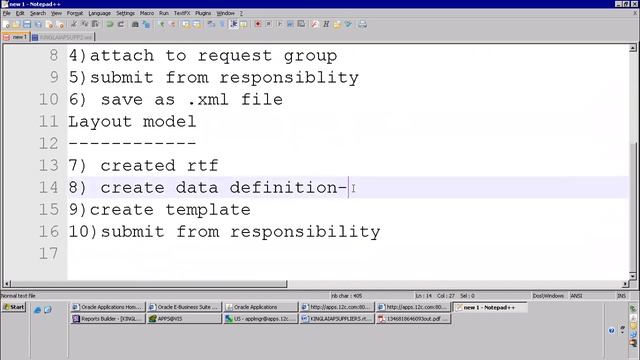Click the horizontal scrollbar left arrow
Viewport: 640px width, 360px height.
7,284
